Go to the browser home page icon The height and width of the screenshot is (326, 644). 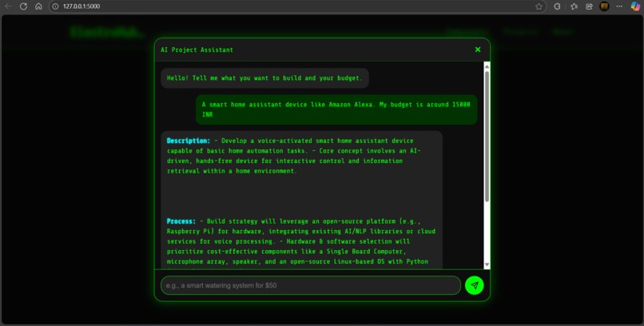point(38,6)
